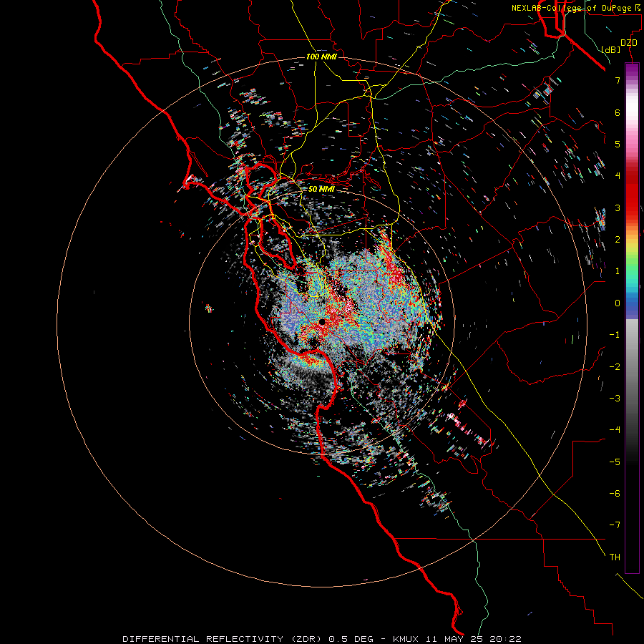Click the "[dB]" unit label

pyautogui.click(x=611, y=49)
